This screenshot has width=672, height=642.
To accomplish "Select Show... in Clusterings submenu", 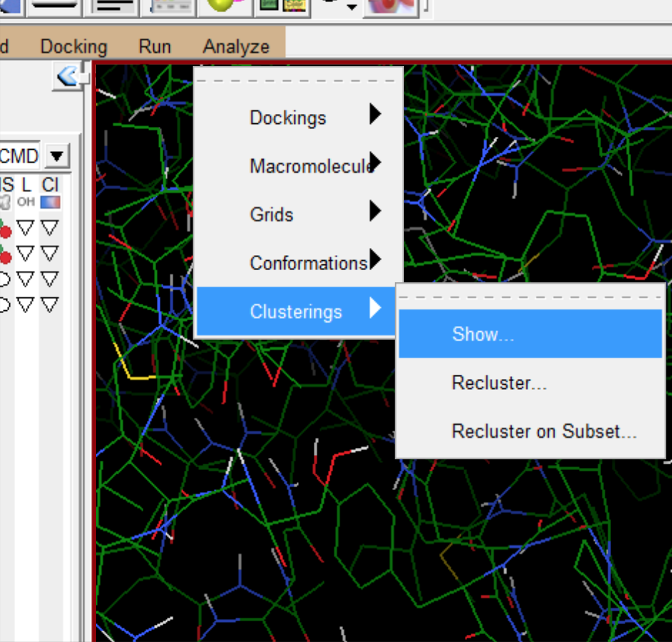I will tap(530, 334).
